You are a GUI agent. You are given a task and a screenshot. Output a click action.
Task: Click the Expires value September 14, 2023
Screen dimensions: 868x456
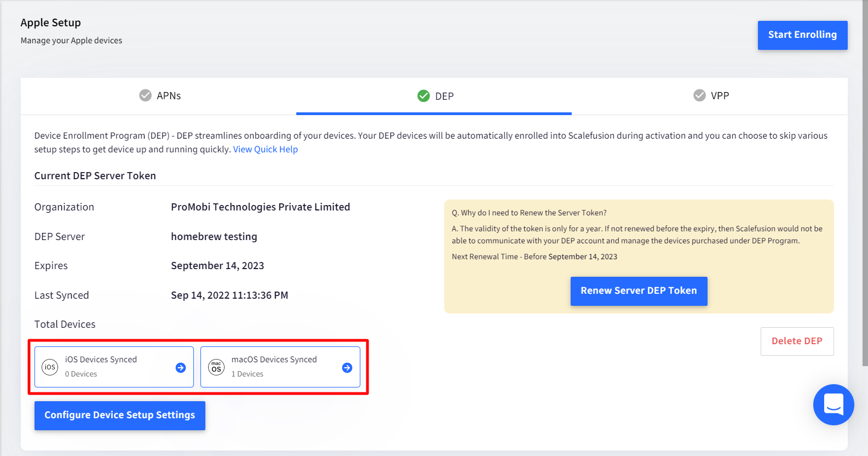tap(217, 266)
